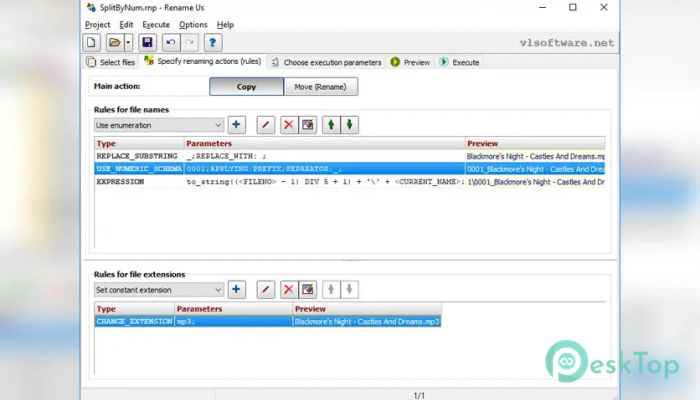Click the Redo toolbar icon

pyautogui.click(x=189, y=43)
